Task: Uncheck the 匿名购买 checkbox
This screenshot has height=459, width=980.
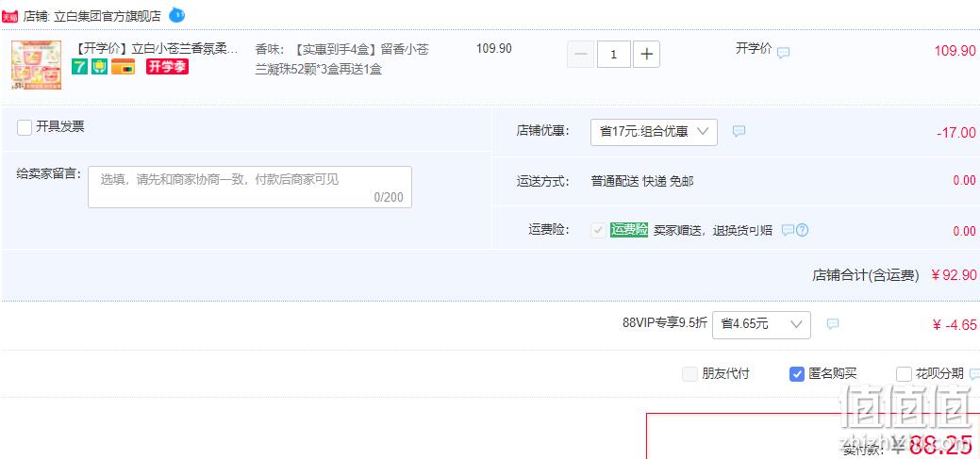Action: [x=797, y=374]
